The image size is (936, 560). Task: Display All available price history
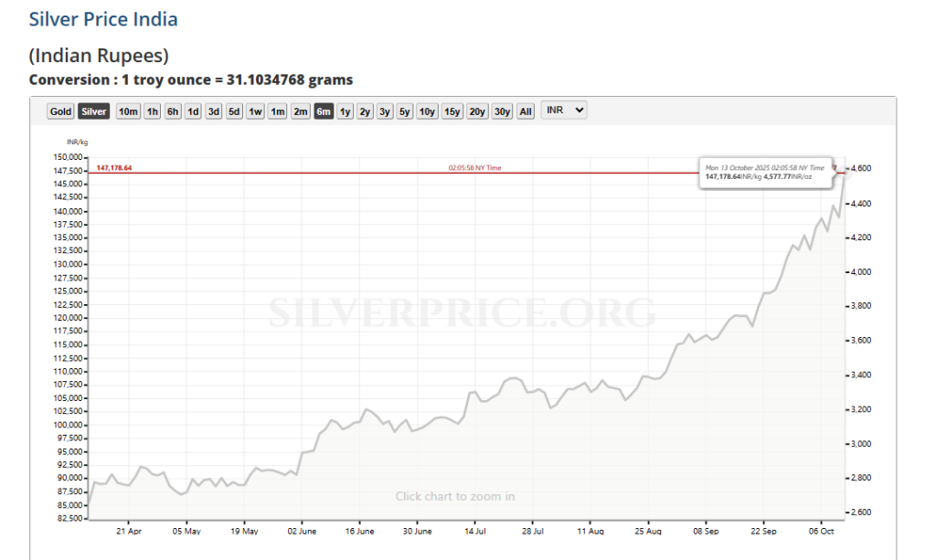(x=526, y=111)
